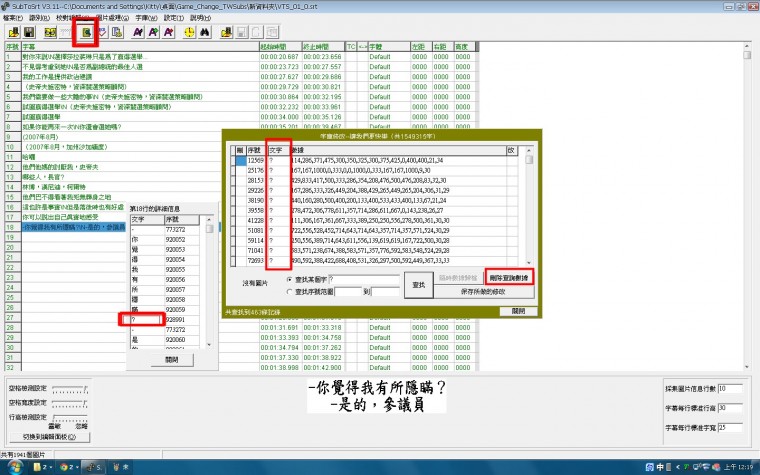The height and width of the screenshot is (475, 760).
Task: Click the subtitle preview image at bottom
Action: (x=377, y=396)
